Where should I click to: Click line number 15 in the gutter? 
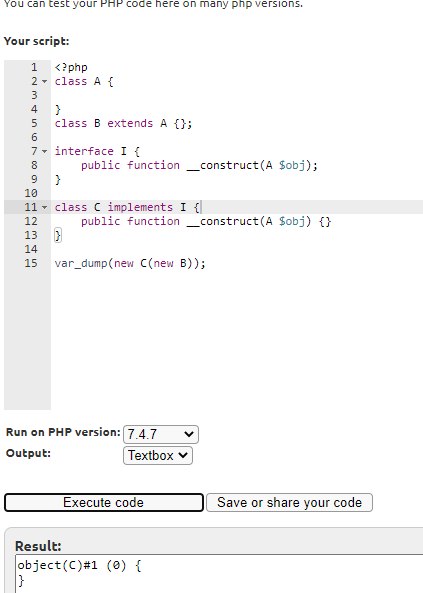point(31,263)
